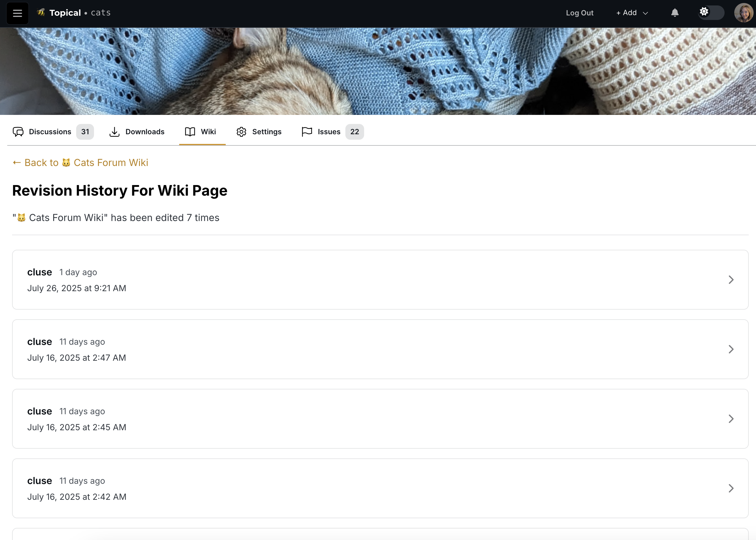Image resolution: width=756 pixels, height=540 pixels.
Task: Click the '1 day ago' label
Action: click(x=78, y=272)
